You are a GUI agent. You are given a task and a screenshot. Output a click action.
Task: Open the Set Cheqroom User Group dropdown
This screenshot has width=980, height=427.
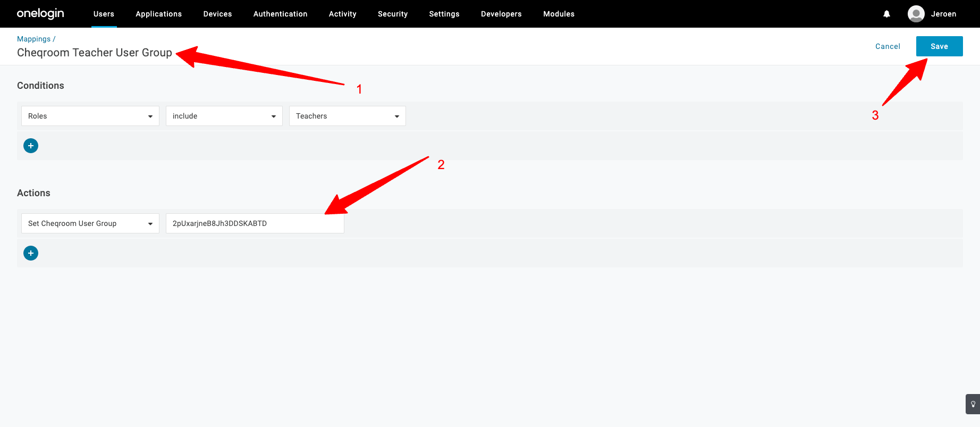click(x=90, y=223)
